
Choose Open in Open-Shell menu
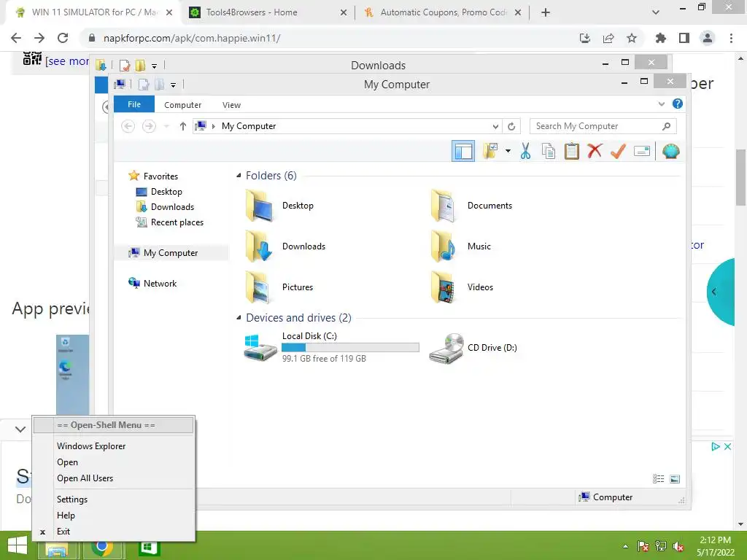point(114,462)
